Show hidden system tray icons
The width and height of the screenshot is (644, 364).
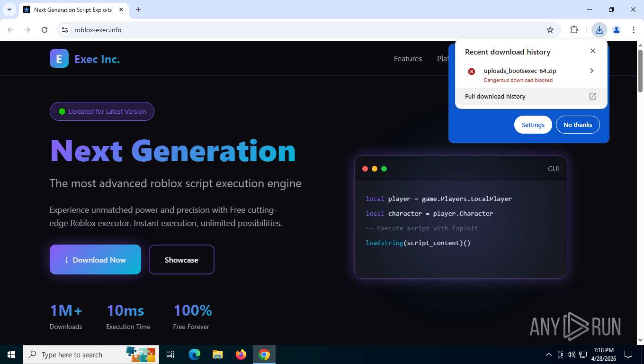549,355
